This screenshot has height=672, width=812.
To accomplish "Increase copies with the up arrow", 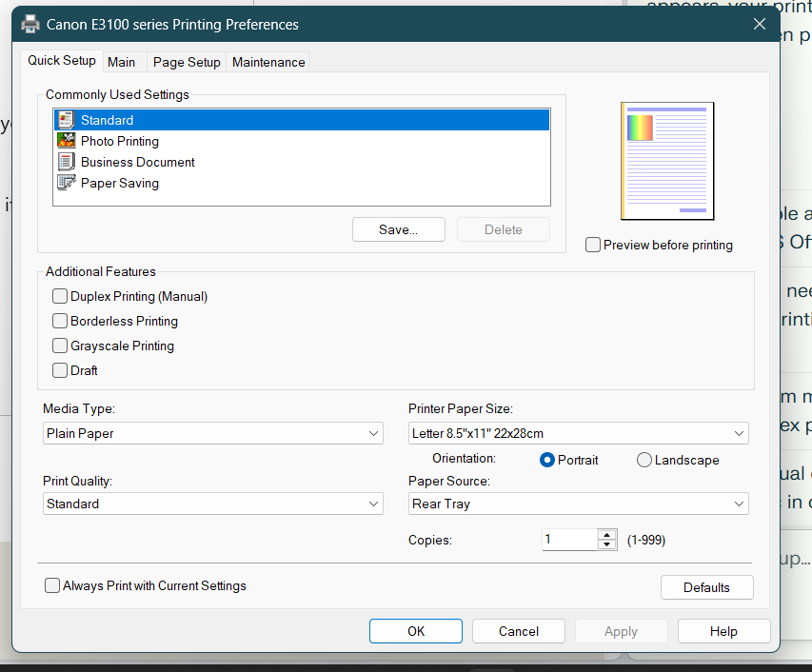I will pos(606,535).
